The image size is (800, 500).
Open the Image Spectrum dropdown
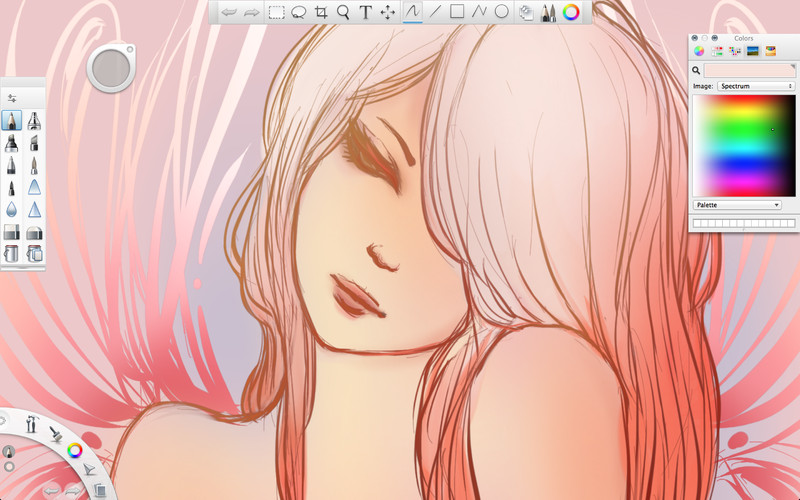point(756,86)
